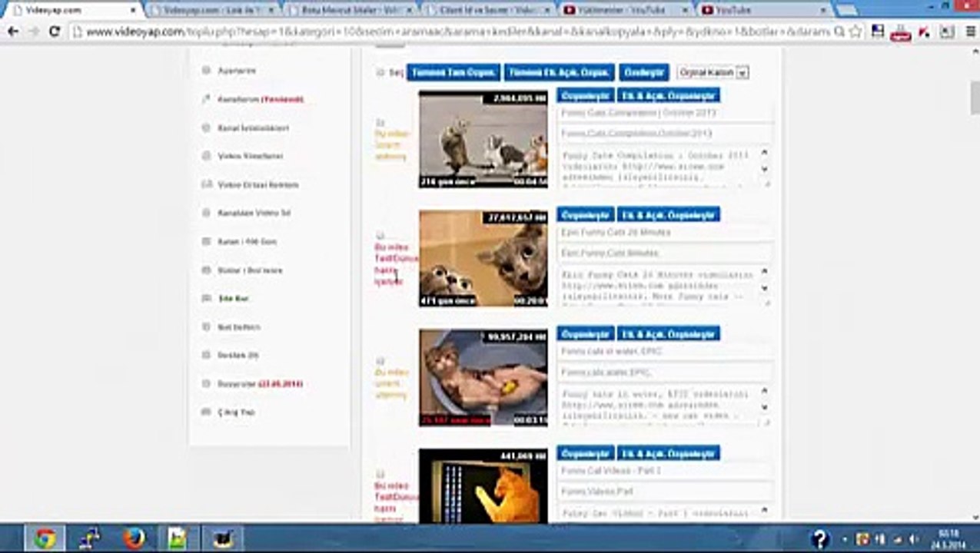The height and width of the screenshot is (553, 980).
Task: Click the Chrome back arrow
Action: point(13,31)
